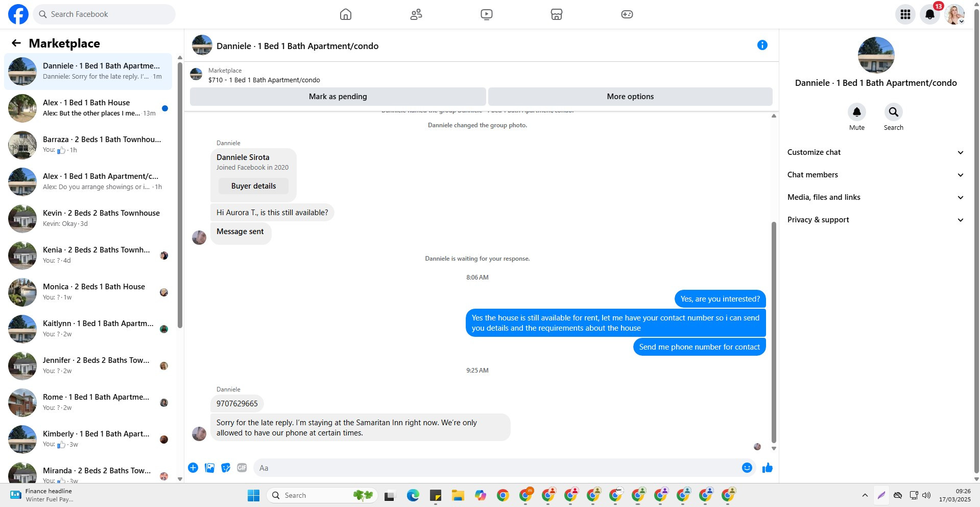Click the large listing photo in info panel
980x507 pixels.
[x=876, y=55]
